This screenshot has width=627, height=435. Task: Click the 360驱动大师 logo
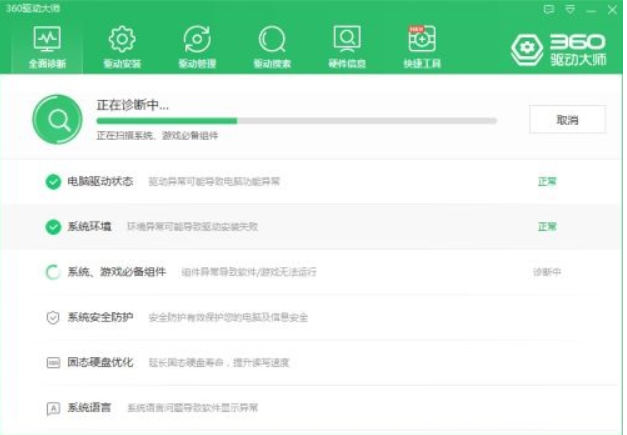click(x=559, y=50)
